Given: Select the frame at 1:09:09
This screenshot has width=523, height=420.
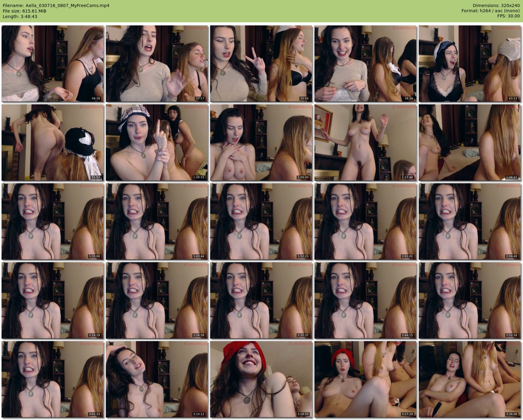Looking at the screenshot, I should [x=261, y=143].
